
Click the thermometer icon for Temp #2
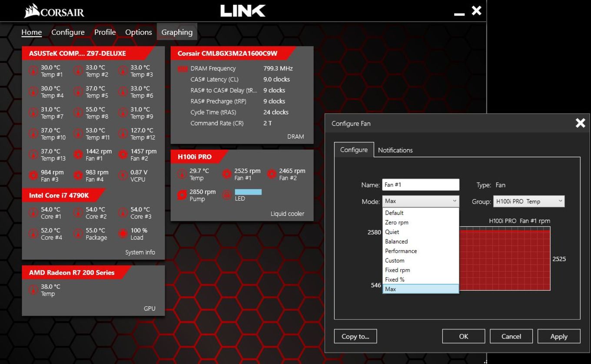click(78, 71)
